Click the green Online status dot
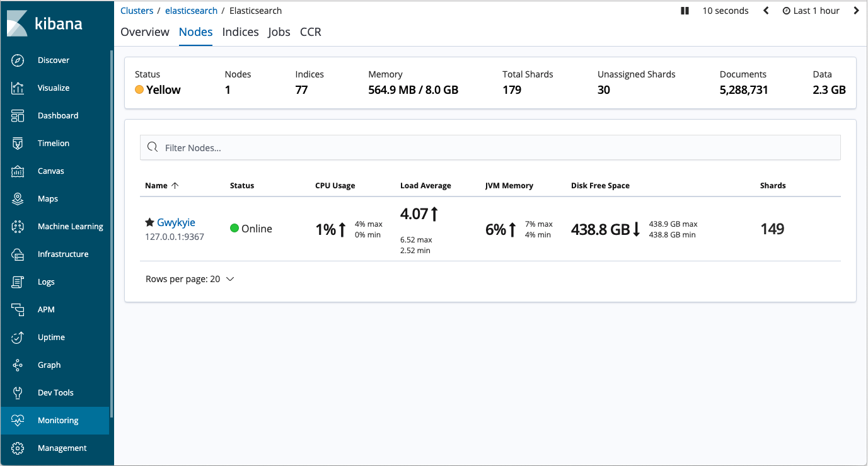This screenshot has width=868, height=466. pos(234,229)
